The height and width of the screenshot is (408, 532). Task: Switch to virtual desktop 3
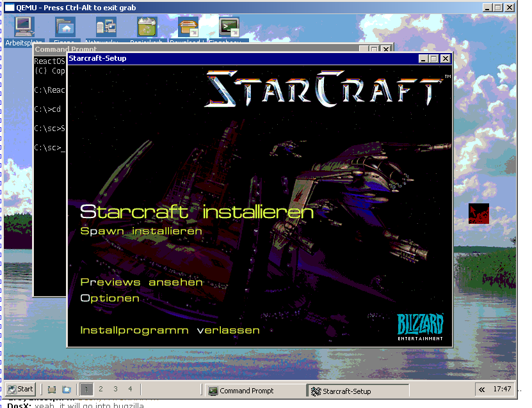point(116,389)
